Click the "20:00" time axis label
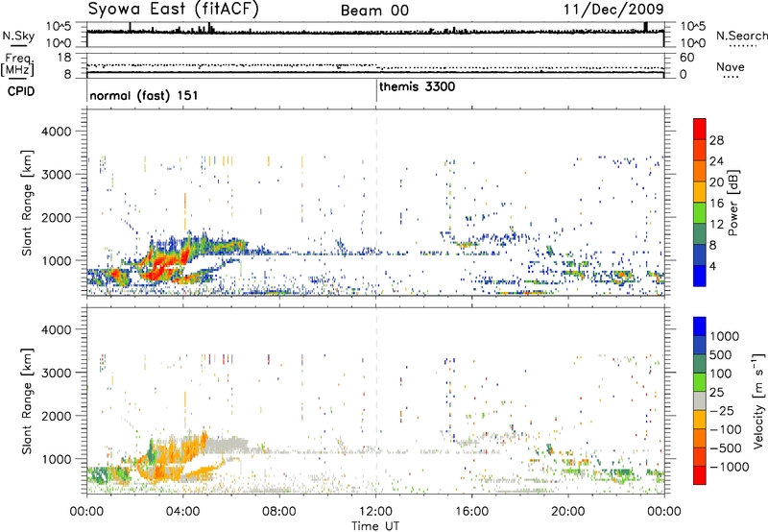768x532 pixels. click(567, 511)
